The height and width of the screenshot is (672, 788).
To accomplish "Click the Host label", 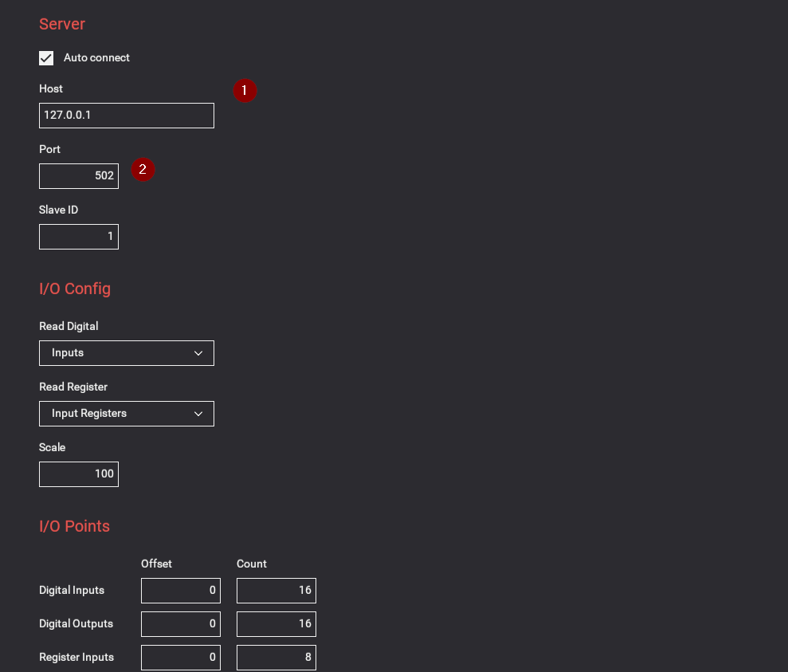I will tap(51, 89).
